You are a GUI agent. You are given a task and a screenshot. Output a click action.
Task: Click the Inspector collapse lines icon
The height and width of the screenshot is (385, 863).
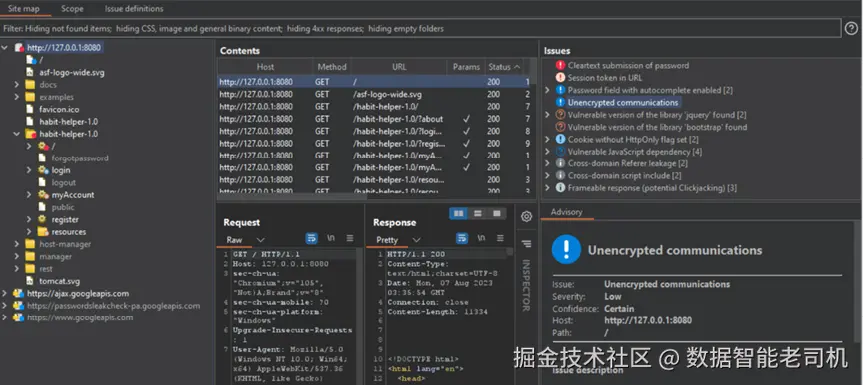(526, 243)
